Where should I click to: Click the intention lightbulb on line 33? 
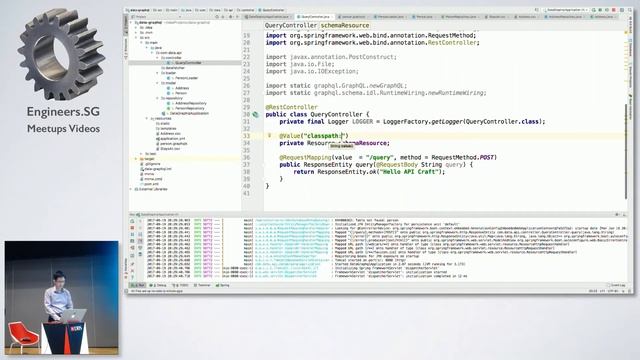coord(269,135)
